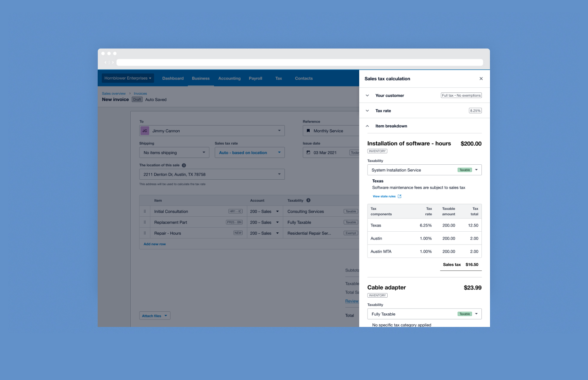Click the browser address bar

[x=299, y=62]
